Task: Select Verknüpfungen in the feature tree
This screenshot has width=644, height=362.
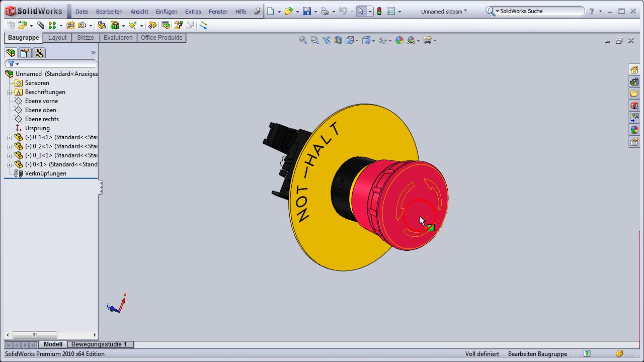Action: tap(45, 173)
